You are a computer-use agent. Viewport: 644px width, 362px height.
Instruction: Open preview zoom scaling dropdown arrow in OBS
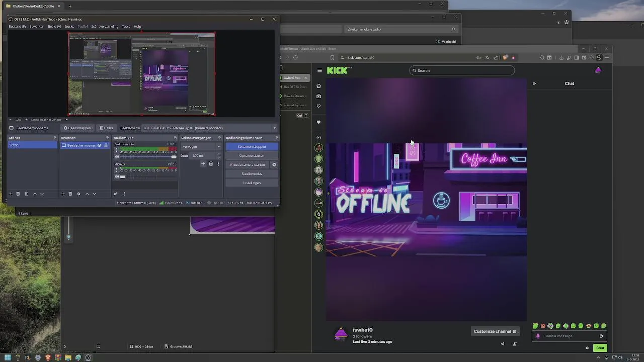point(66,120)
